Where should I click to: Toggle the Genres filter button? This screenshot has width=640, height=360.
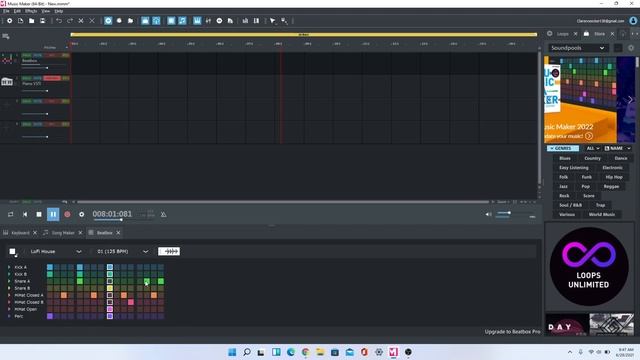[563, 148]
